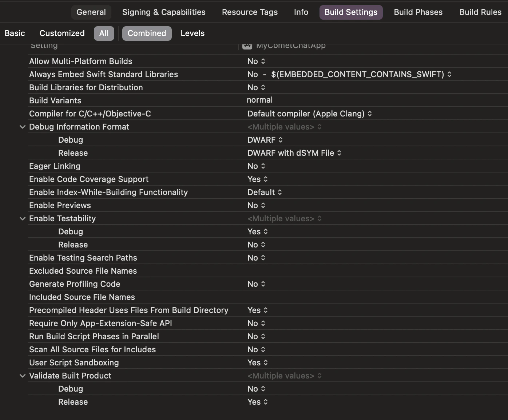The height and width of the screenshot is (420, 508).
Task: Switch to the Build Phases tab
Action: pos(418,12)
